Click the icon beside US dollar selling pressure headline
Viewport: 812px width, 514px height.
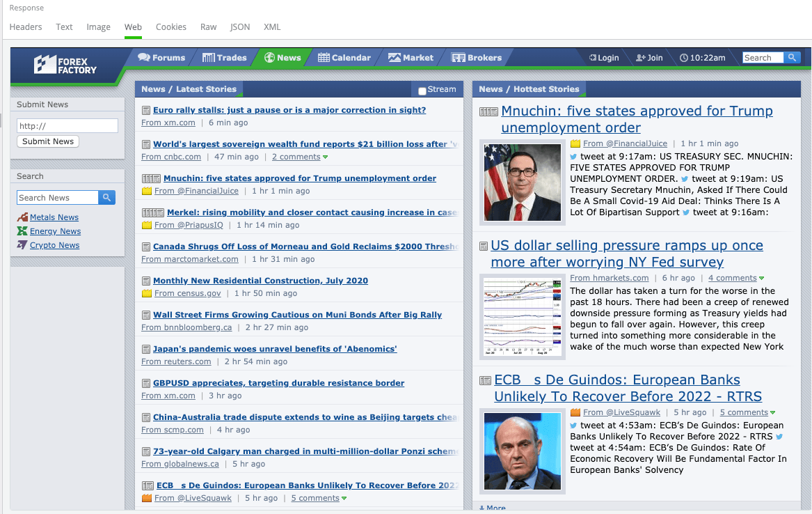click(484, 246)
